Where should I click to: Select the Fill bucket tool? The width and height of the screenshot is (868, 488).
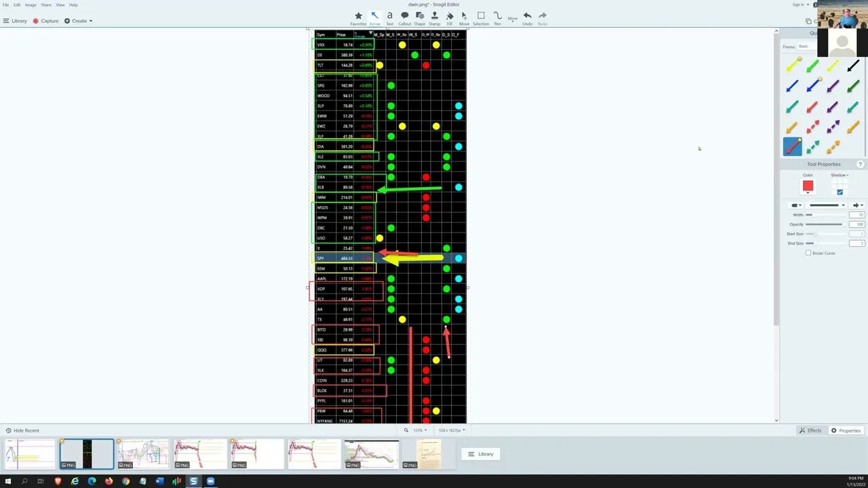coord(449,18)
